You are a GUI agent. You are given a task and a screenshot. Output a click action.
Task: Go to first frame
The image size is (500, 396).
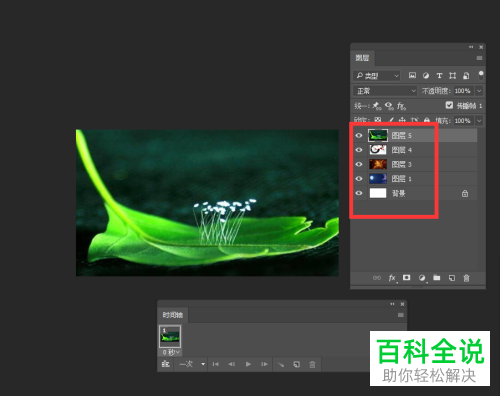216,364
